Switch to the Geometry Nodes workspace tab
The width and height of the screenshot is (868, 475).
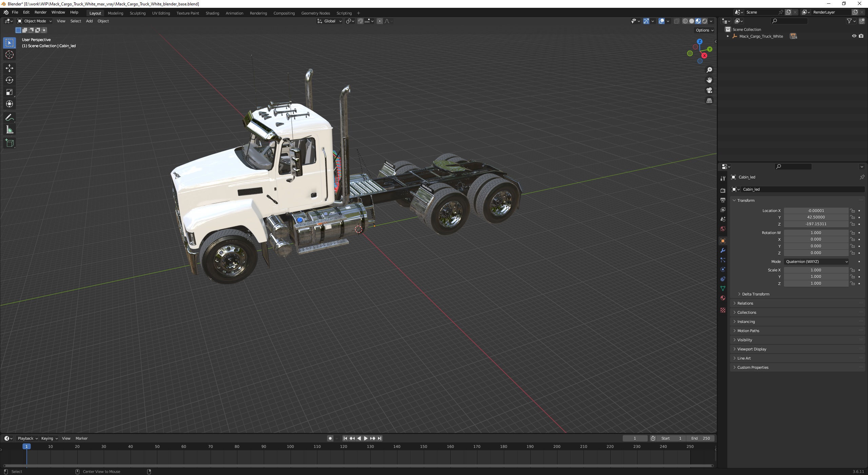[x=315, y=13]
